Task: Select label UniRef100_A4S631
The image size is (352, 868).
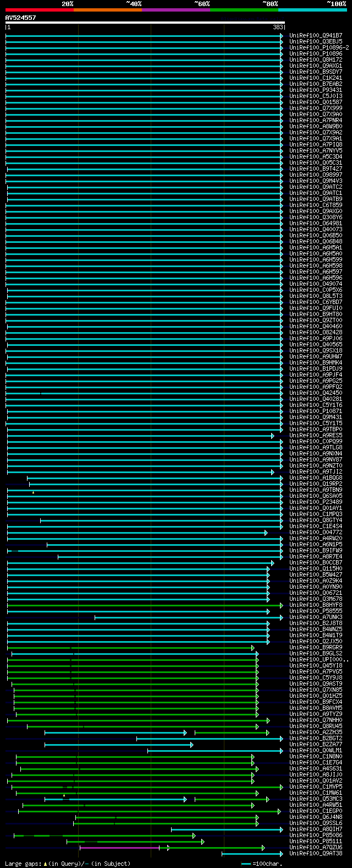Action: coord(316,768)
